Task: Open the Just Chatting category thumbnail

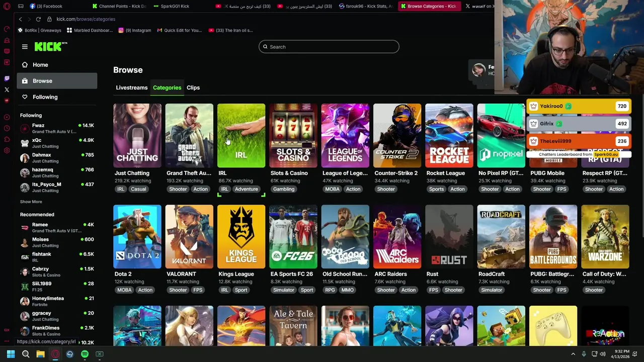Action: coord(137,136)
